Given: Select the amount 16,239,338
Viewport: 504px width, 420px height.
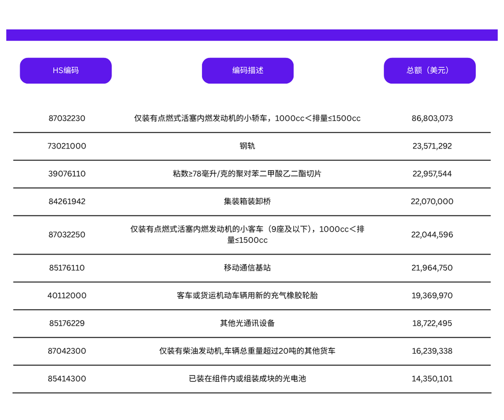Looking at the screenshot, I should [432, 351].
